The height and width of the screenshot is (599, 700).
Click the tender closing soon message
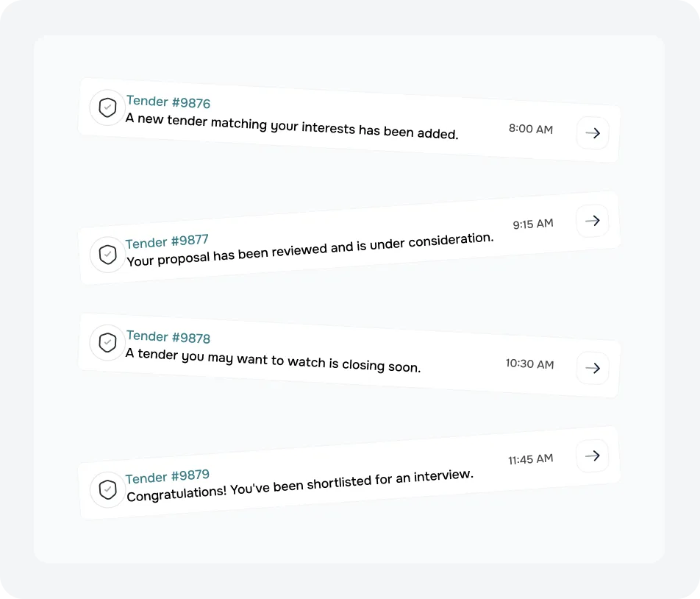click(273, 360)
